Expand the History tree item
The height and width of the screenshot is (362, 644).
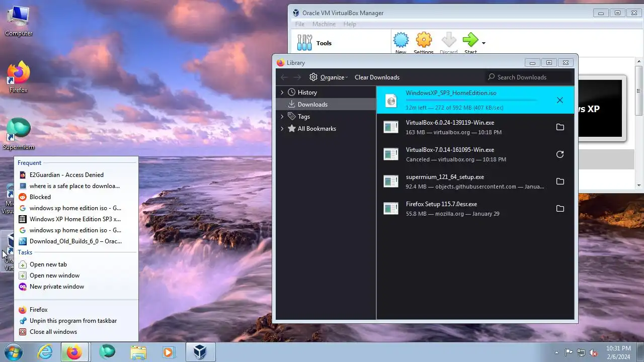(x=282, y=92)
